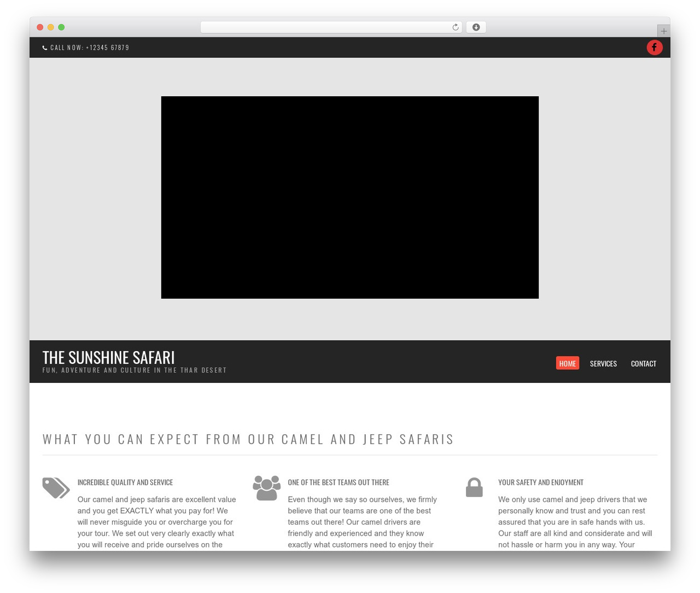700x593 pixels.
Task: Open a new tab with plus button
Action: click(x=663, y=31)
